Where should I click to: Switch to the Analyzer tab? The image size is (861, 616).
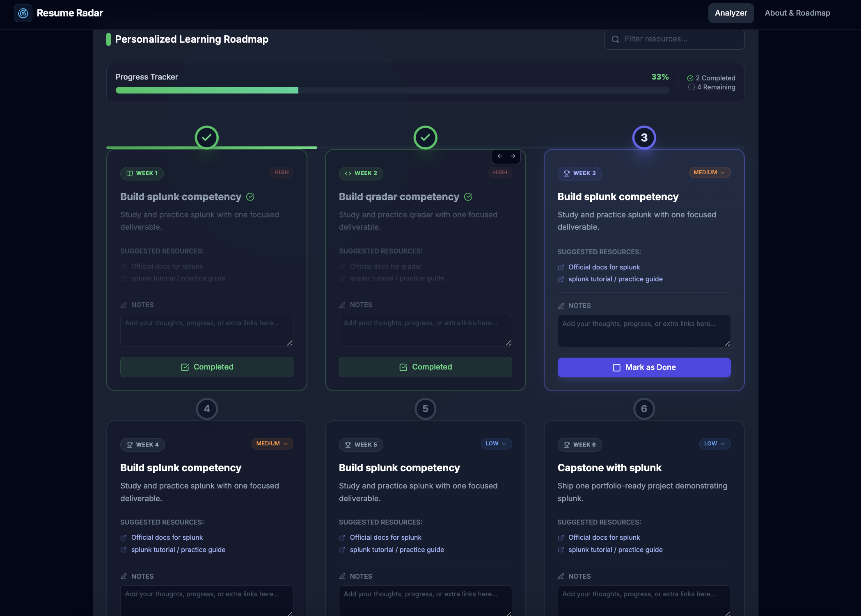pyautogui.click(x=730, y=13)
